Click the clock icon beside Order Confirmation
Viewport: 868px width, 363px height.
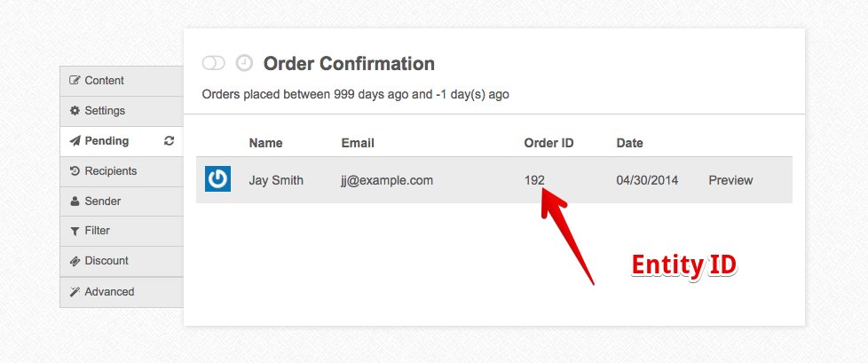click(x=244, y=63)
